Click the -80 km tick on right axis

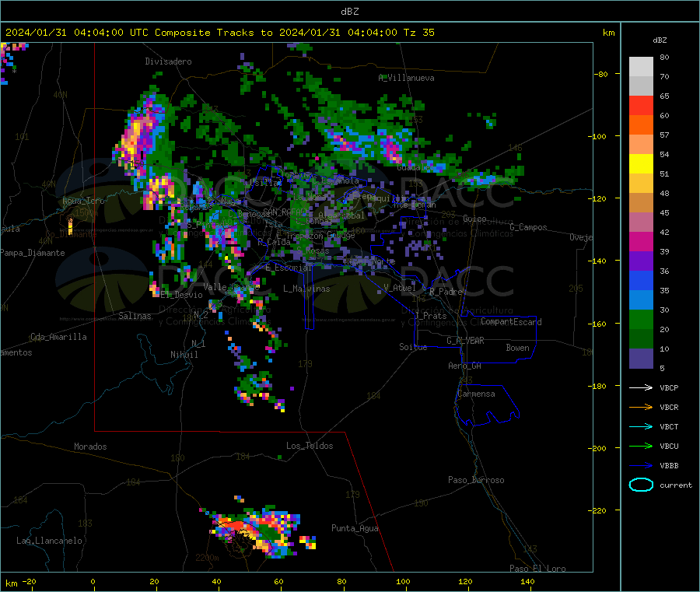(x=601, y=74)
